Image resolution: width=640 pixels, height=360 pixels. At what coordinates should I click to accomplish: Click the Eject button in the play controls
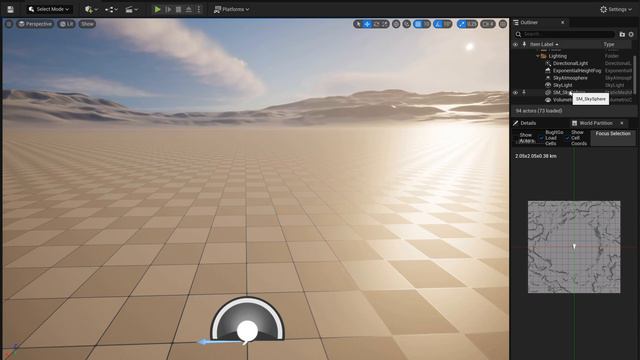[x=189, y=9]
